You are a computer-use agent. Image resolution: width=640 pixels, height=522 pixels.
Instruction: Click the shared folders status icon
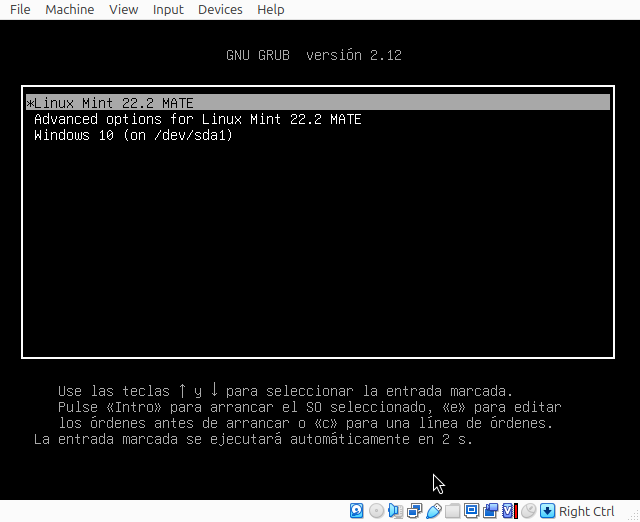(x=452, y=511)
